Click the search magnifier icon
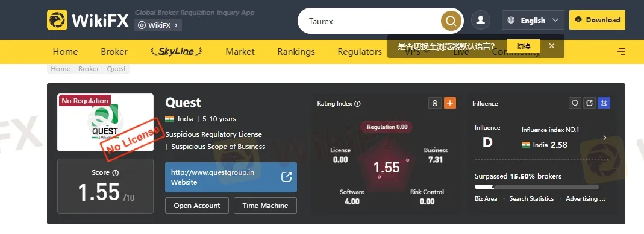 point(451,21)
